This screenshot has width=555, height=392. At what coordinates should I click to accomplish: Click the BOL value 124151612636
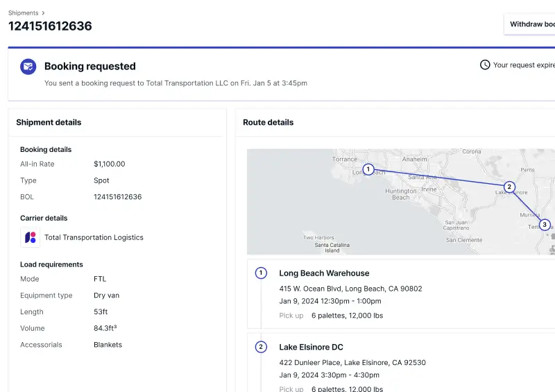click(x=117, y=197)
